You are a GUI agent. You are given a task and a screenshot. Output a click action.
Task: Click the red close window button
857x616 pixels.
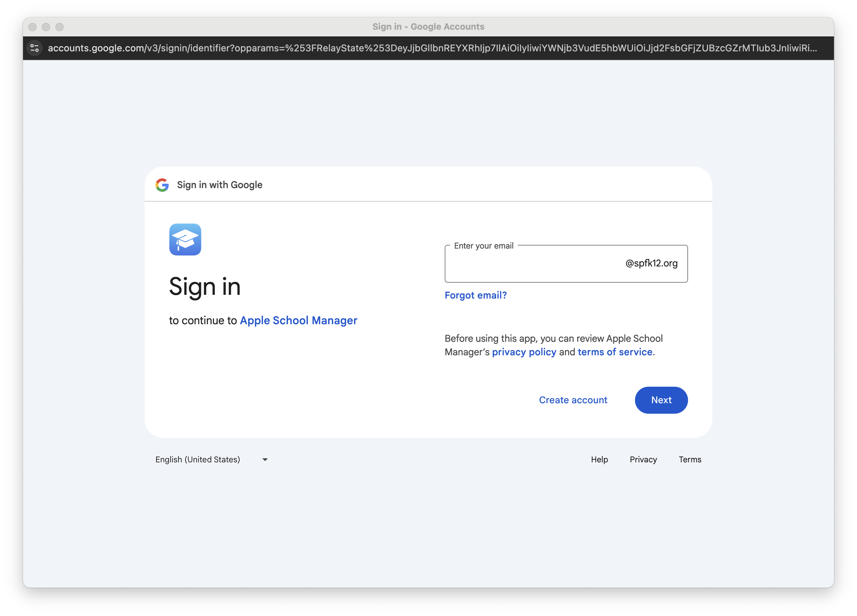[x=32, y=27]
